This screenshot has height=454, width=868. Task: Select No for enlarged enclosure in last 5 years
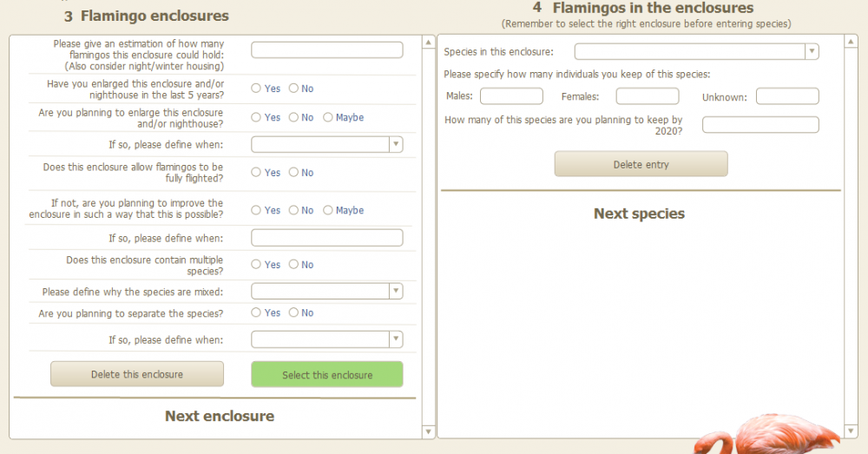[x=293, y=88]
